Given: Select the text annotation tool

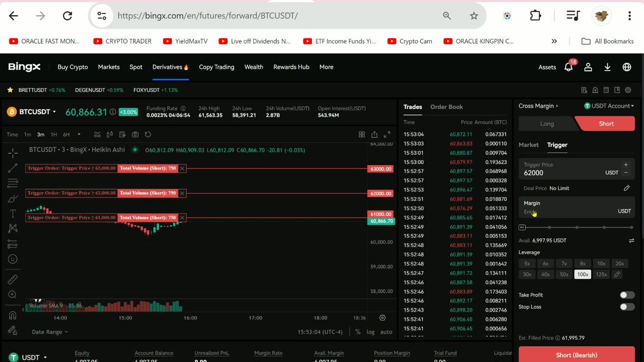Looking at the screenshot, I should pyautogui.click(x=13, y=214).
